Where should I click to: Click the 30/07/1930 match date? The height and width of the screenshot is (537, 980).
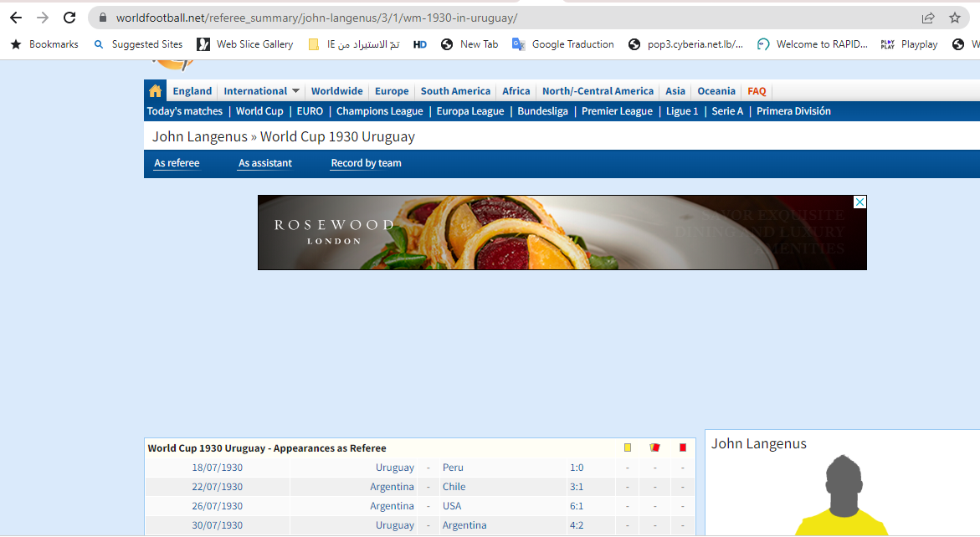coord(217,525)
